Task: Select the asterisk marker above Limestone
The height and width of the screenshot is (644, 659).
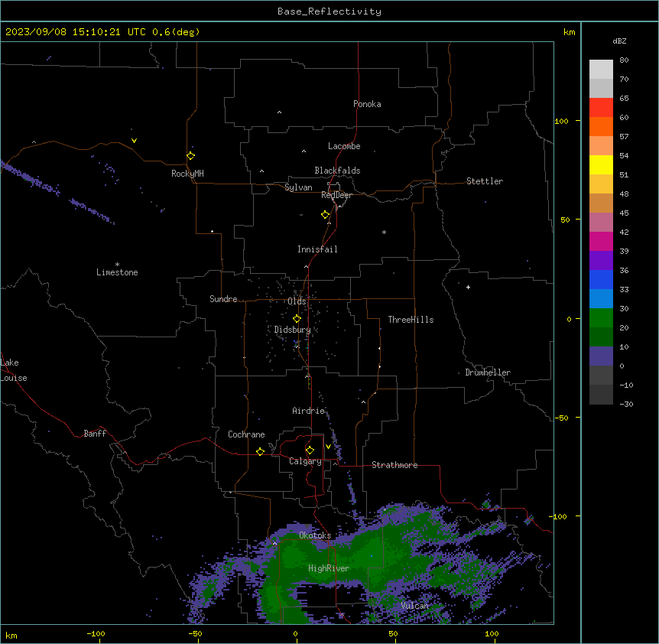Action: tap(117, 265)
